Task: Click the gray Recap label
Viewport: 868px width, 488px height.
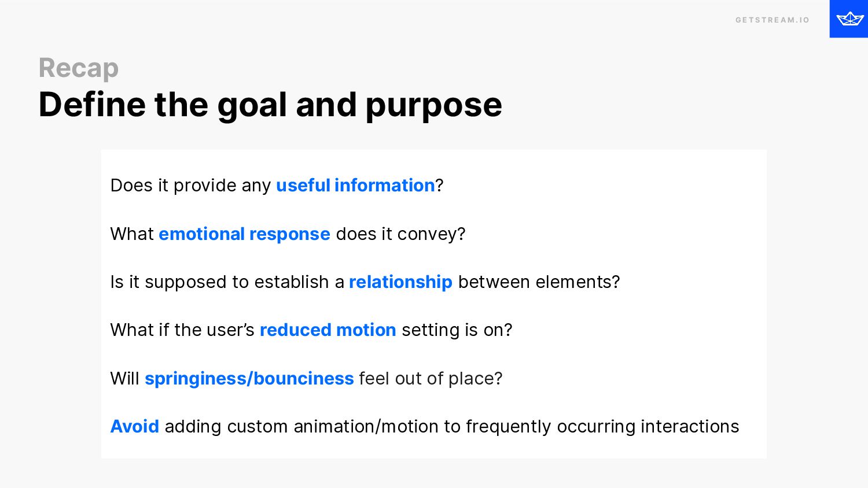Action: pyautogui.click(x=79, y=68)
